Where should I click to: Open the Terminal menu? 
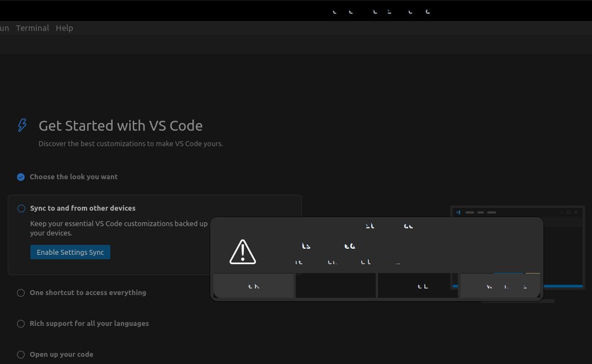(33, 28)
